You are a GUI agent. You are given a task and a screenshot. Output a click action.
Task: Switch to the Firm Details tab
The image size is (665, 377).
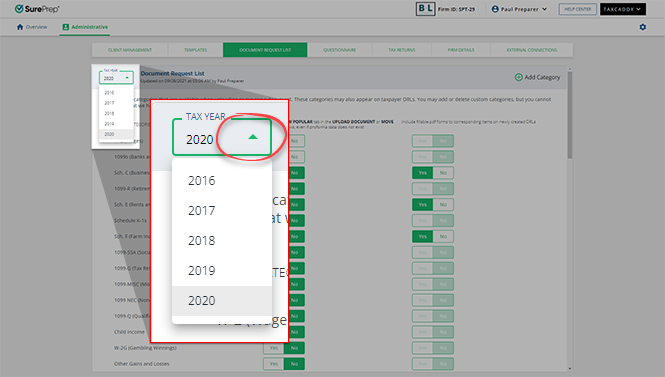[461, 50]
